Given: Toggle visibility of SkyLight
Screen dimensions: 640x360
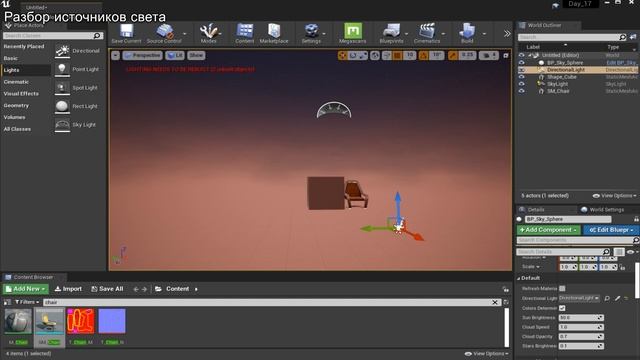Looking at the screenshot, I should coord(522,84).
